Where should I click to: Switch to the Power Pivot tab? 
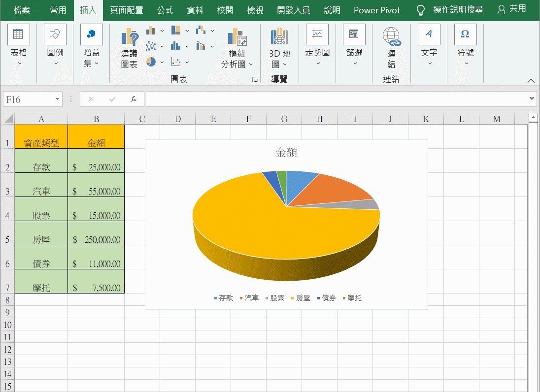point(377,10)
